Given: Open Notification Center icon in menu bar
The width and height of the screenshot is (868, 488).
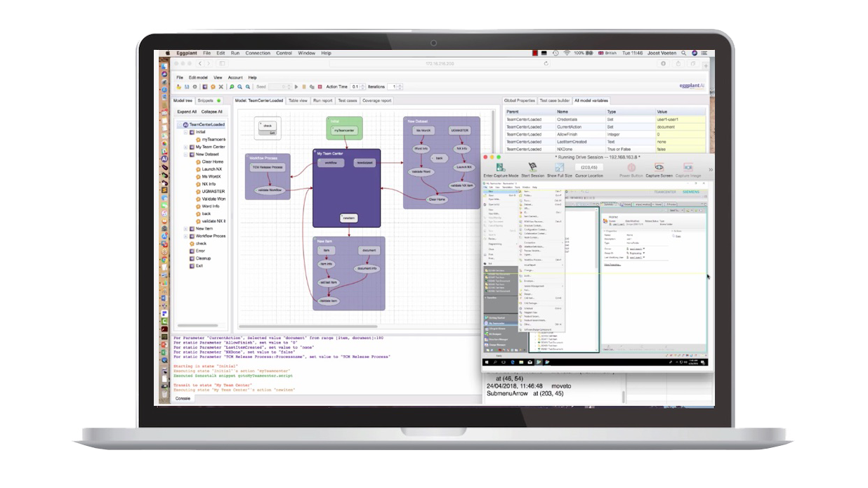Looking at the screenshot, I should click(705, 53).
